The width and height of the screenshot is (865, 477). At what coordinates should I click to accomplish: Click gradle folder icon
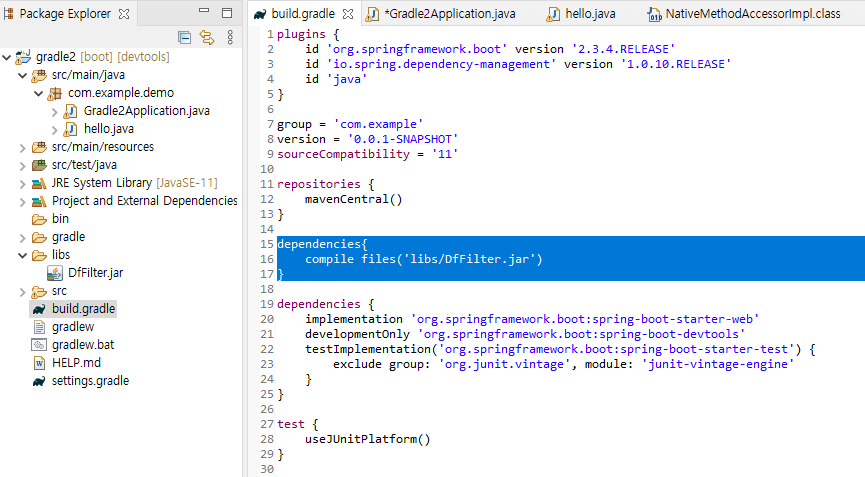coord(39,238)
